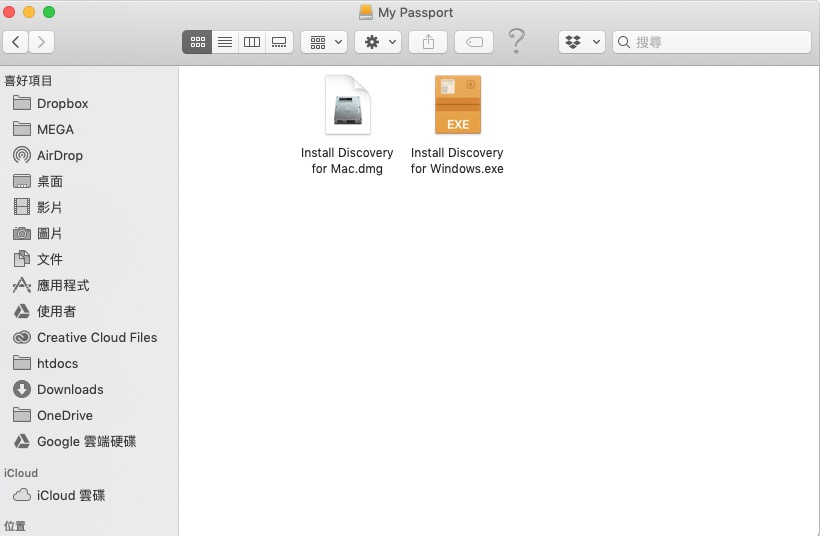Switch to column view

click(x=252, y=42)
